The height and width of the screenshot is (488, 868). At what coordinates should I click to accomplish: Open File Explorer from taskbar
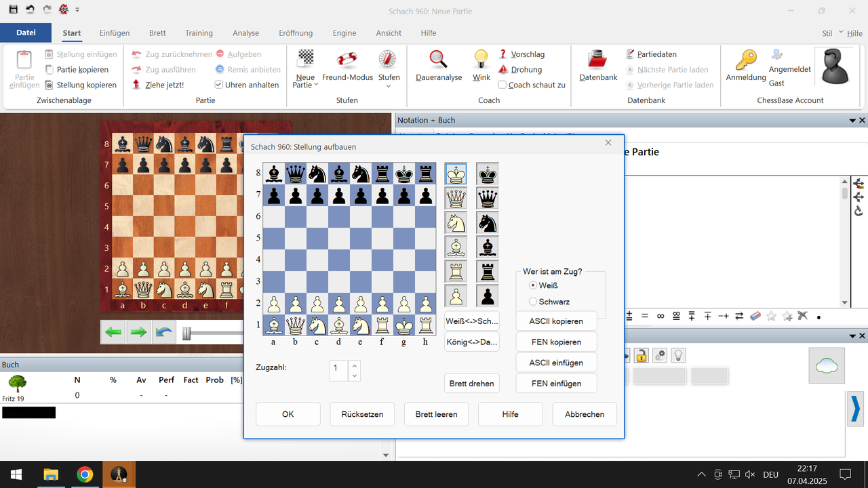(51, 474)
